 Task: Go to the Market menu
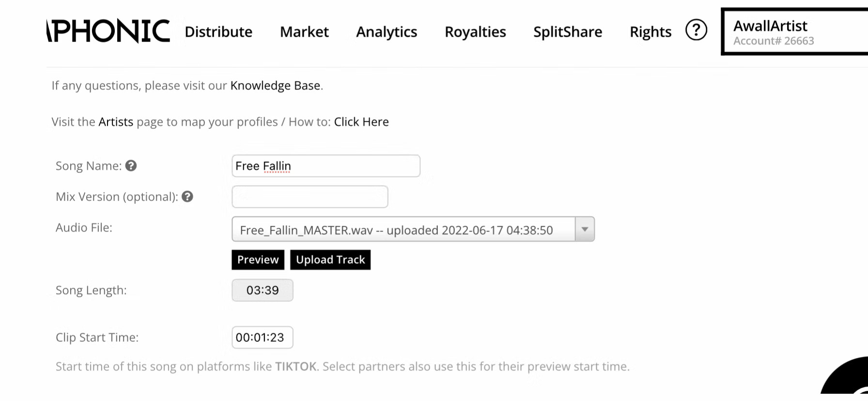pyautogui.click(x=304, y=32)
